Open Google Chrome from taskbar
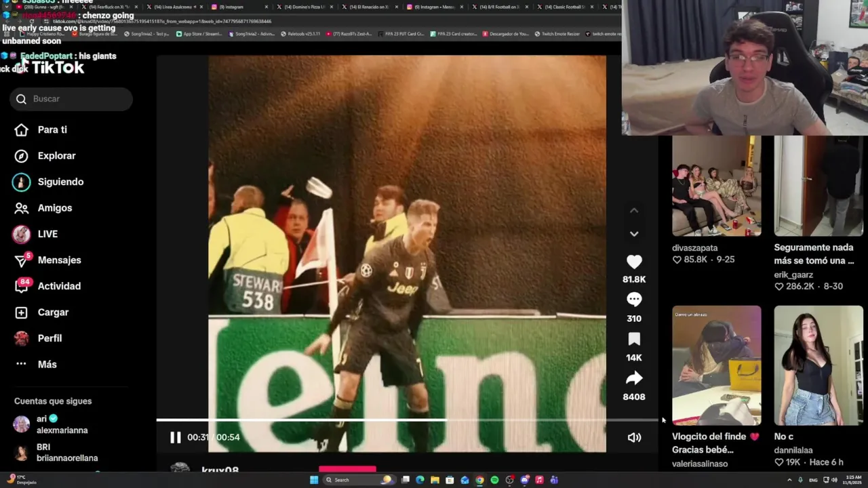Viewport: 868px width, 488px height. click(x=479, y=480)
